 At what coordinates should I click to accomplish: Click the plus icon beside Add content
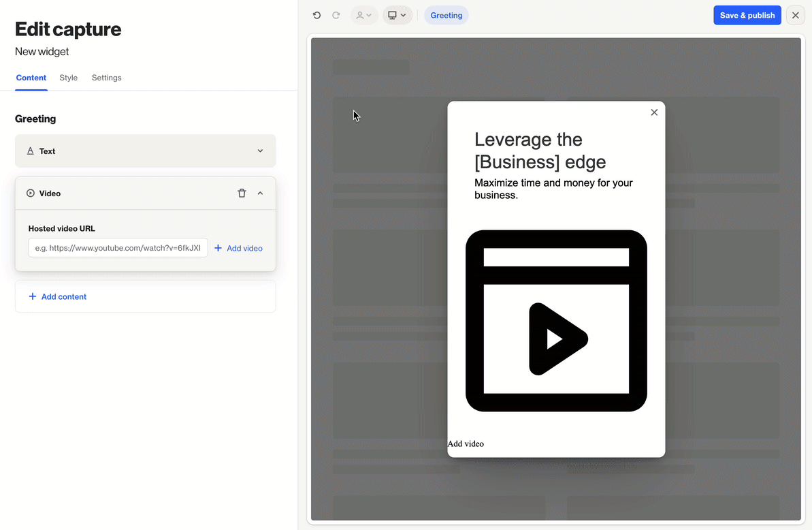[x=33, y=296]
